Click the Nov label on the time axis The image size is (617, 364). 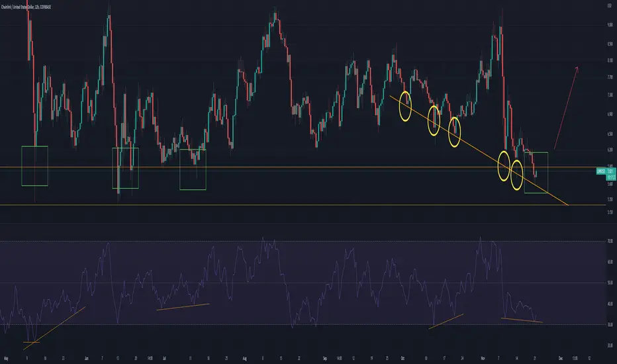point(483,359)
